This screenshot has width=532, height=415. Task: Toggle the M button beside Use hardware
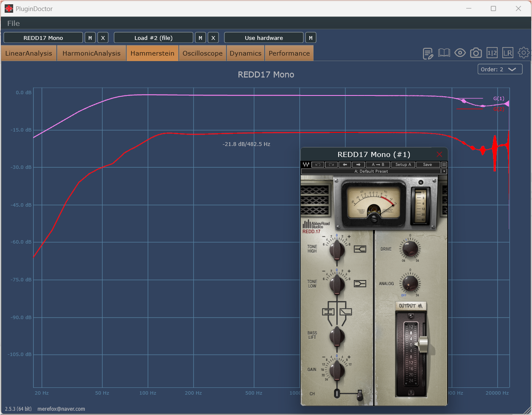point(311,38)
